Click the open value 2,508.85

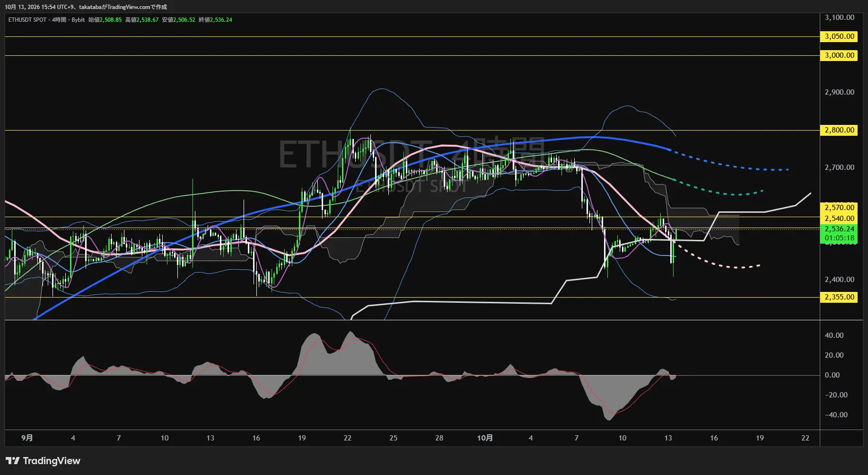111,20
